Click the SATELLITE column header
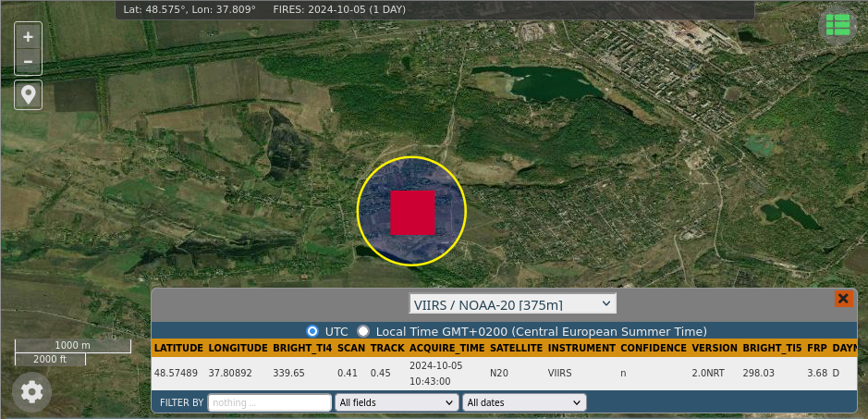Viewport: 868px width, 419px height. [516, 349]
